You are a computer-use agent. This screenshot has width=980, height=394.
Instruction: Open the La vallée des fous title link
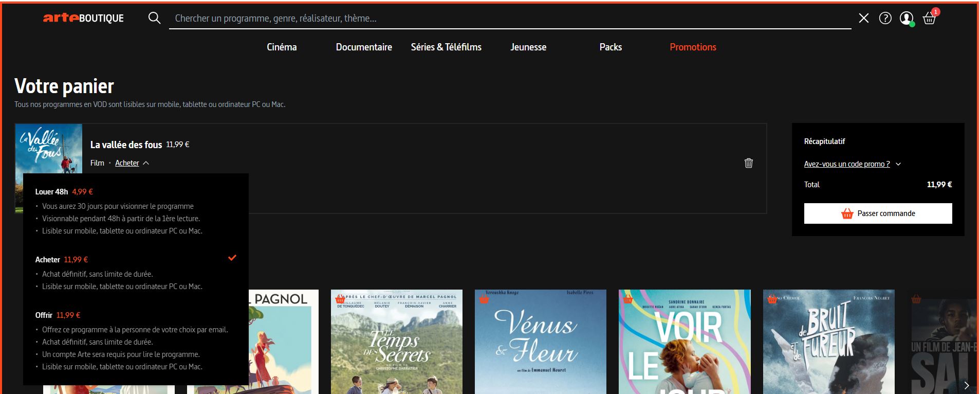click(126, 145)
